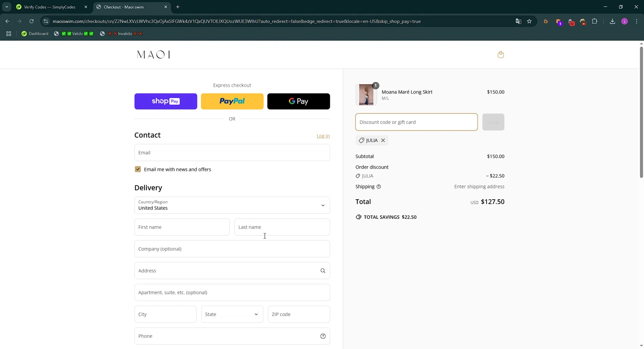Open the purple profile avatar
Viewport: 644px width, 349px height.
click(625, 21)
